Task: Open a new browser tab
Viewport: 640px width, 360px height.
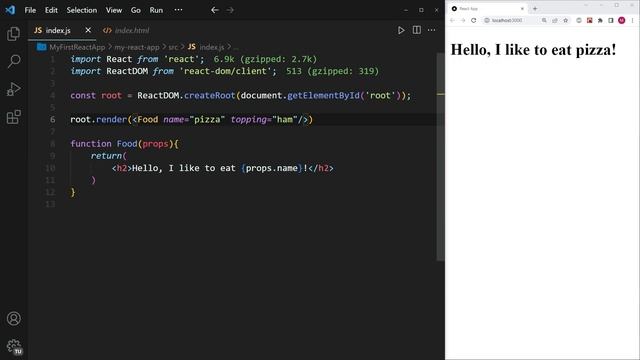Action: point(535,9)
